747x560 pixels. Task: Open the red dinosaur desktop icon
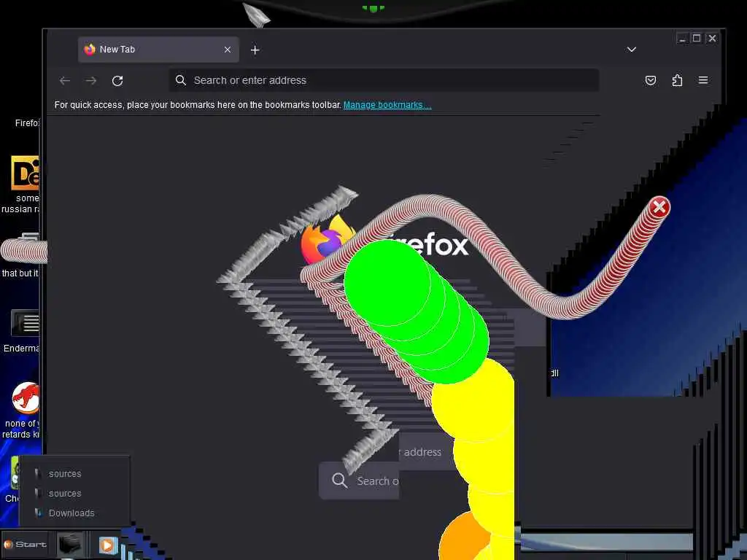[x=25, y=398]
